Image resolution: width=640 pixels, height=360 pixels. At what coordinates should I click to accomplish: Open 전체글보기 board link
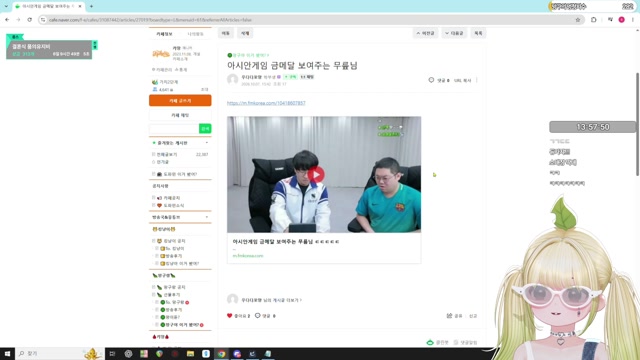click(x=167, y=155)
